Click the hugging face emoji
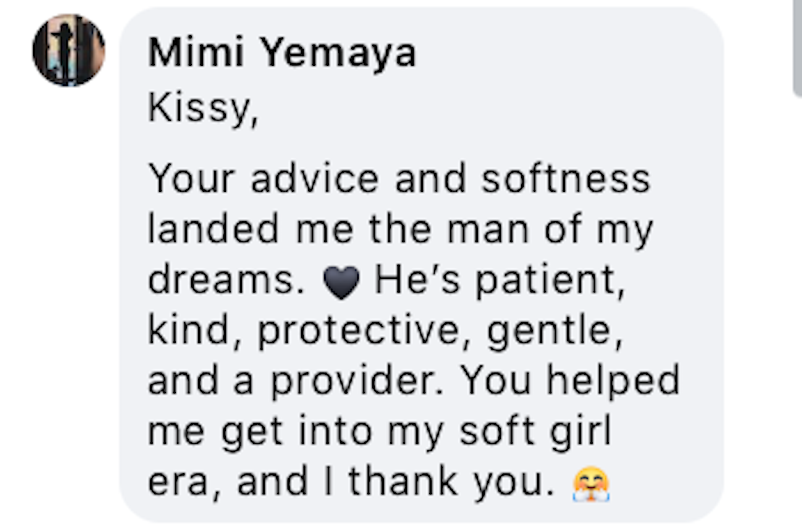 [591, 483]
